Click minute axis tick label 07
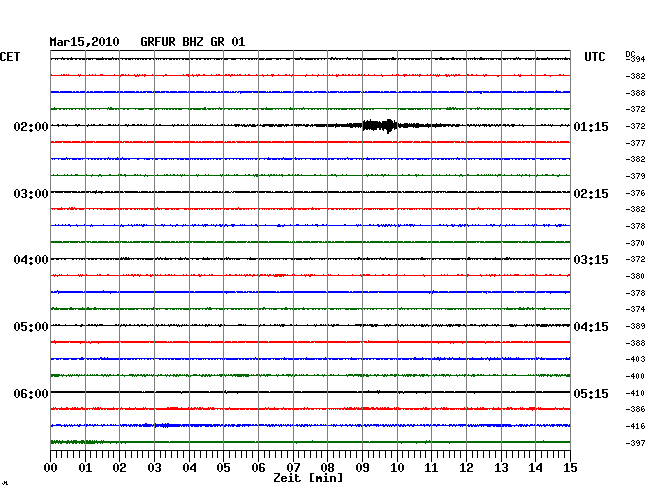The height and width of the screenshot is (494, 650). point(293,467)
